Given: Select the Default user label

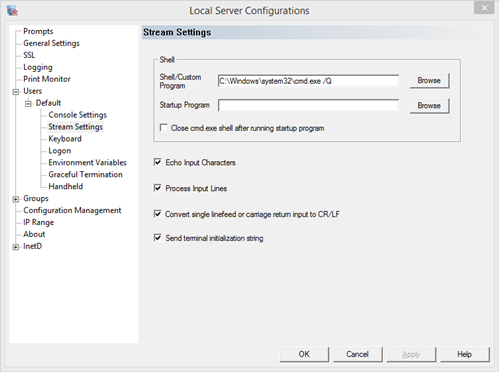Looking at the screenshot, I should pyautogui.click(x=48, y=103).
